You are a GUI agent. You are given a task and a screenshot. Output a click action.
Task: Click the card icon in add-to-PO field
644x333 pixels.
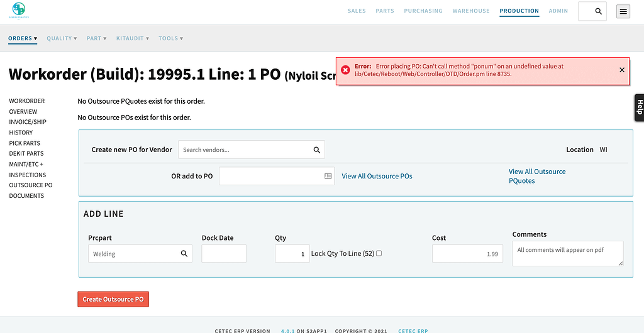pos(328,176)
